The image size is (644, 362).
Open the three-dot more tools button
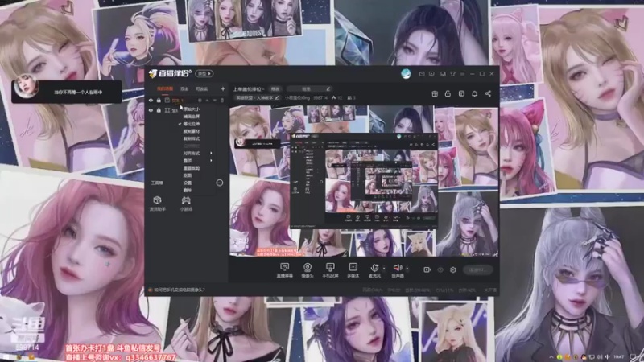click(220, 183)
